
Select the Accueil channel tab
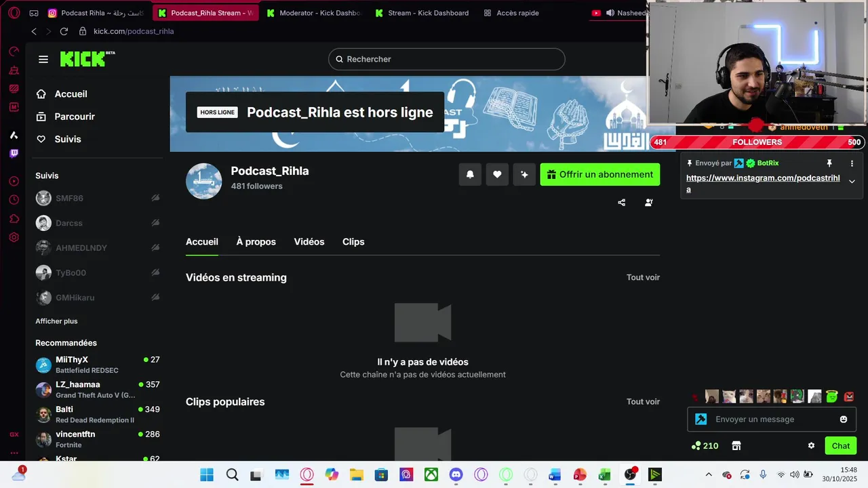202,242
